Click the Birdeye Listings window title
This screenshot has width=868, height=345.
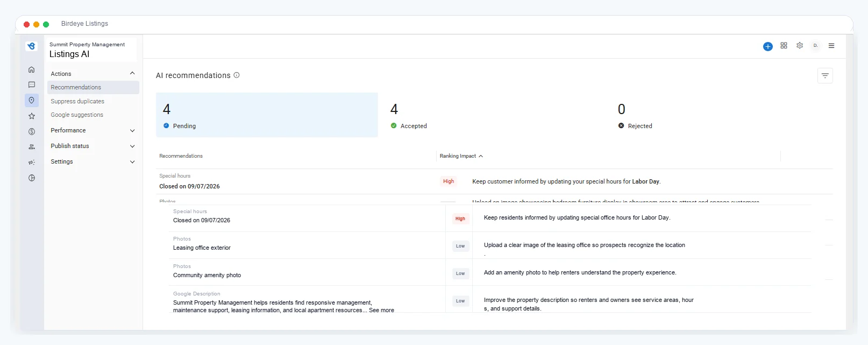[x=84, y=24]
